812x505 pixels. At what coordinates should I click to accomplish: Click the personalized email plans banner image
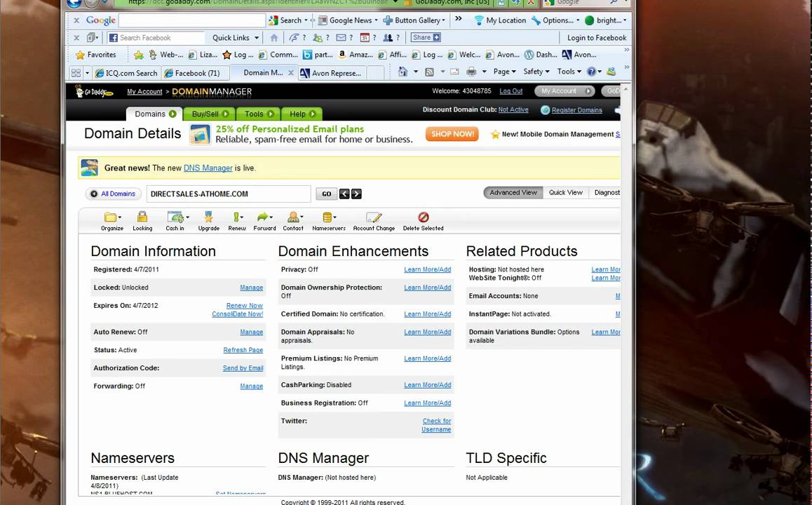pos(200,135)
